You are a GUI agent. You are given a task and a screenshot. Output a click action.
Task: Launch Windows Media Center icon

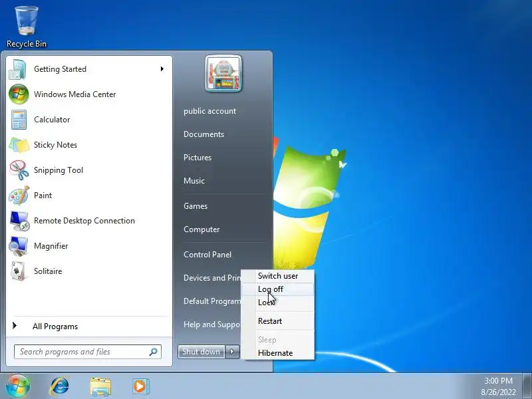(19, 94)
